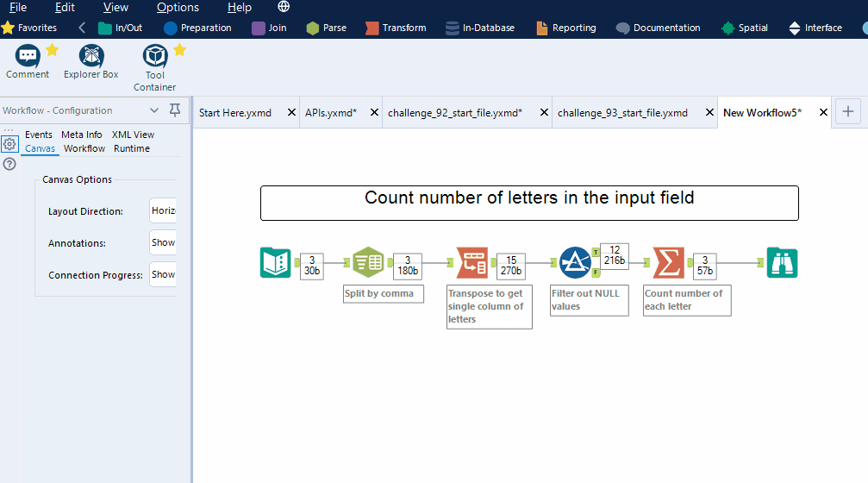
Task: Open the Parse tool palette
Action: point(327,28)
